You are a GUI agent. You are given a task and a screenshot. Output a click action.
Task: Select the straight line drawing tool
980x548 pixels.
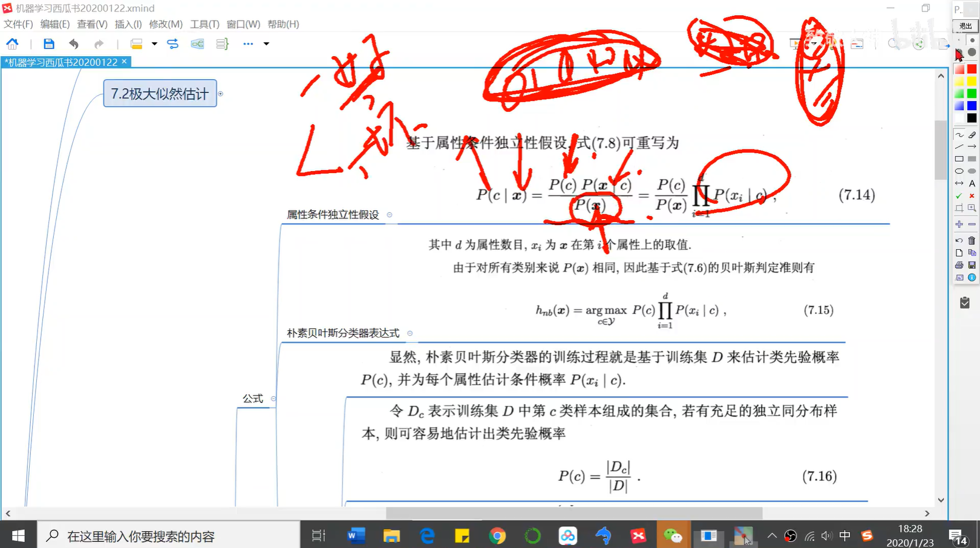pos(959,147)
